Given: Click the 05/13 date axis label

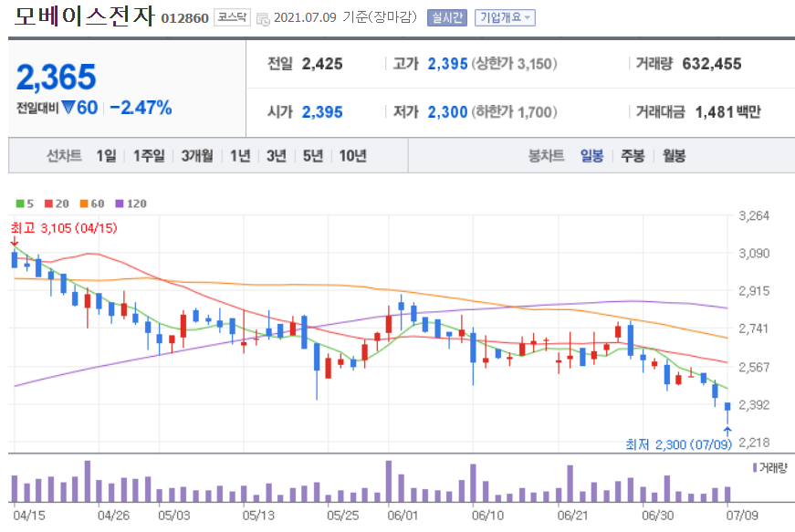Looking at the screenshot, I should coord(258,516).
